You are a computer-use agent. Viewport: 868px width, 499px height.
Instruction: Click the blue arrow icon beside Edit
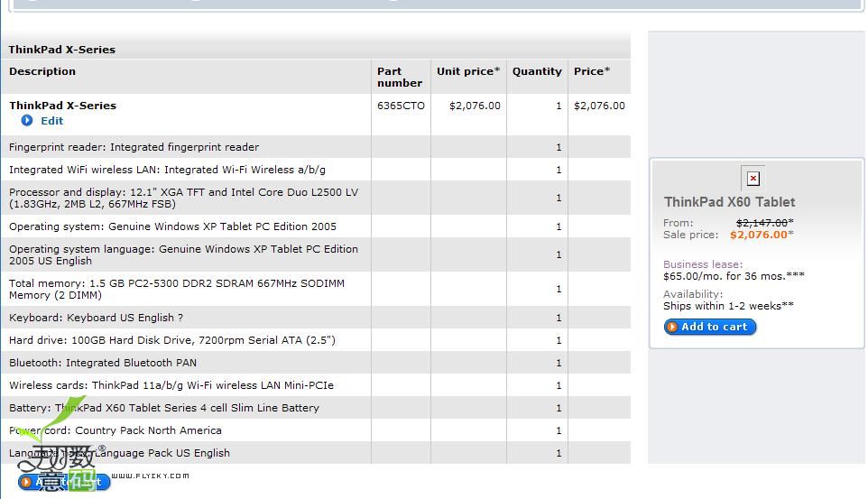click(x=27, y=121)
